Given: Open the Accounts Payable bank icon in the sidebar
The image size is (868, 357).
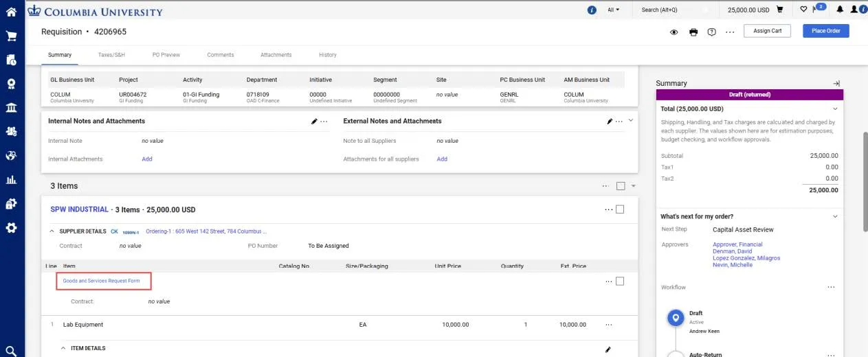Looking at the screenshot, I should point(11,108).
